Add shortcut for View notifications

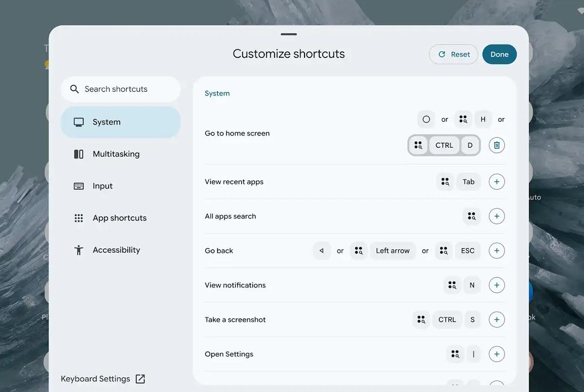[497, 285]
